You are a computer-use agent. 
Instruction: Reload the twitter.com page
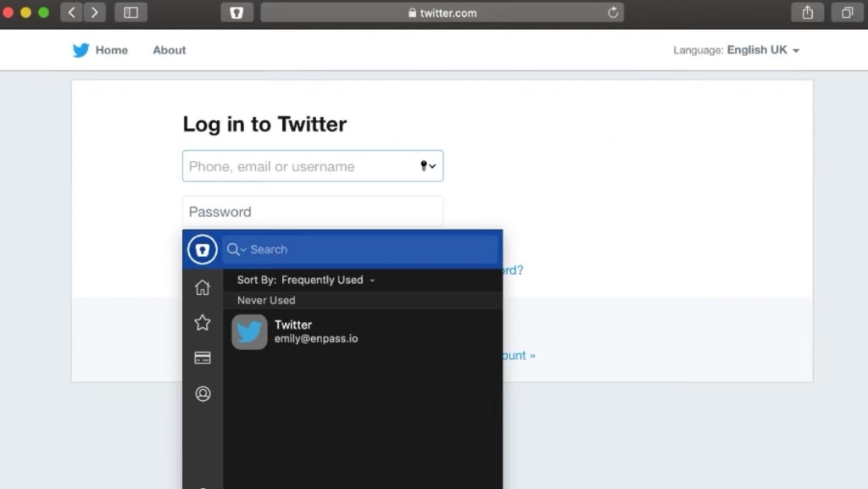coord(613,12)
